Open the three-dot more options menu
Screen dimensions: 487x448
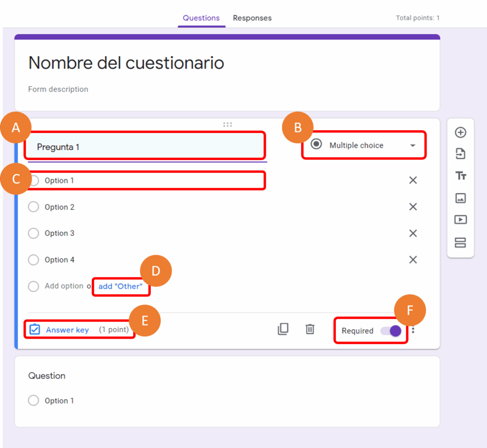(413, 330)
